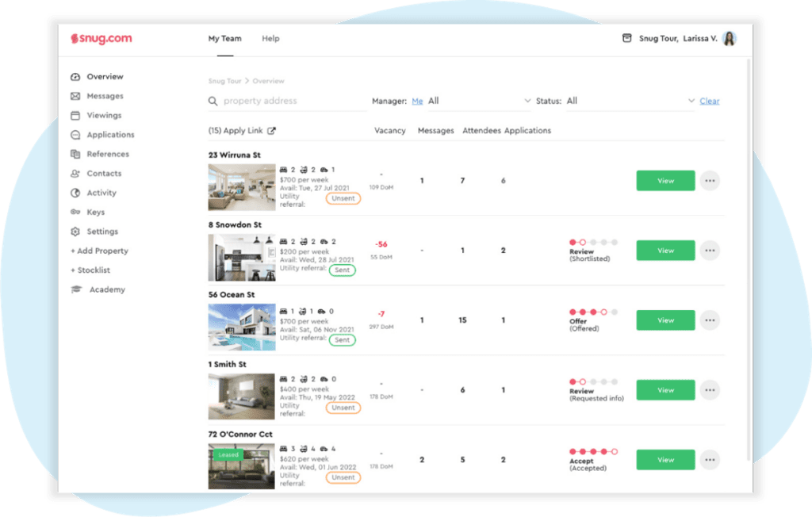This screenshot has height=517, width=812.
Task: Toggle Sent utility referral for 8 Snowdon St
Action: point(342,270)
